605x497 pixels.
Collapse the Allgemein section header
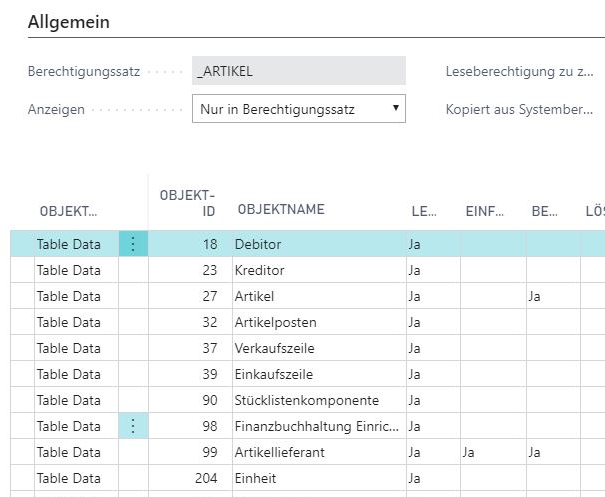(69, 22)
